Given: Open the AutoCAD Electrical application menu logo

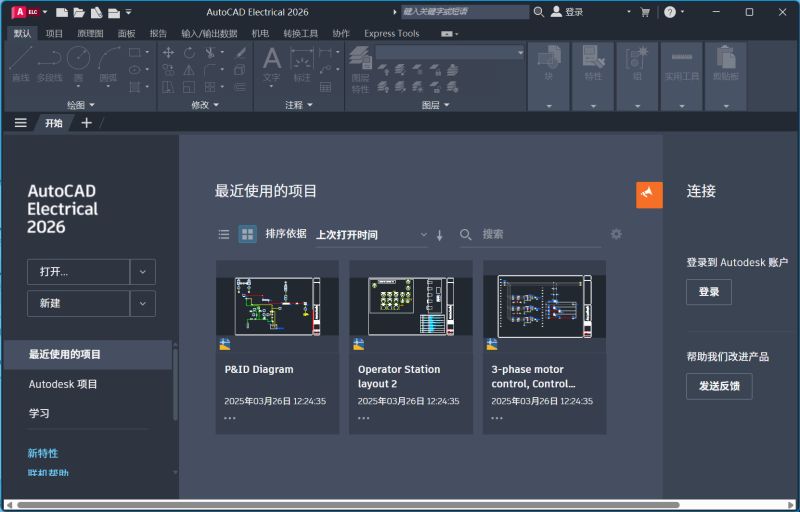Looking at the screenshot, I should point(26,12).
